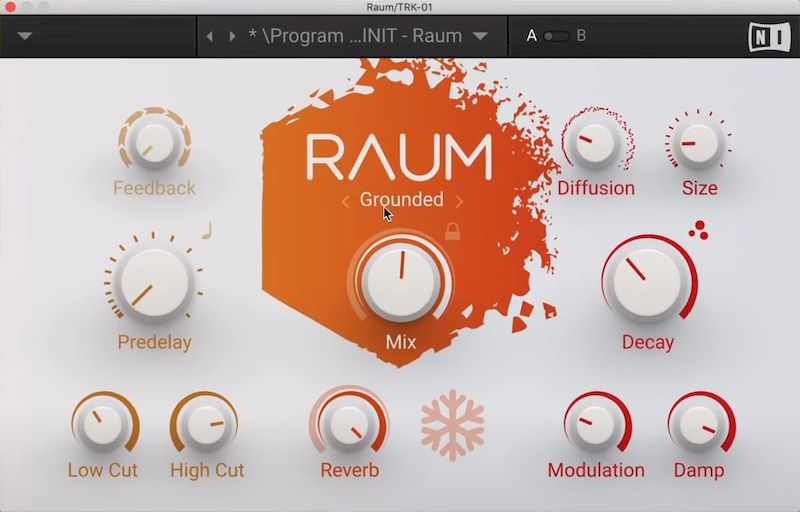Image resolution: width=800 pixels, height=512 pixels.
Task: Click the Modulation knob
Action: (595, 423)
